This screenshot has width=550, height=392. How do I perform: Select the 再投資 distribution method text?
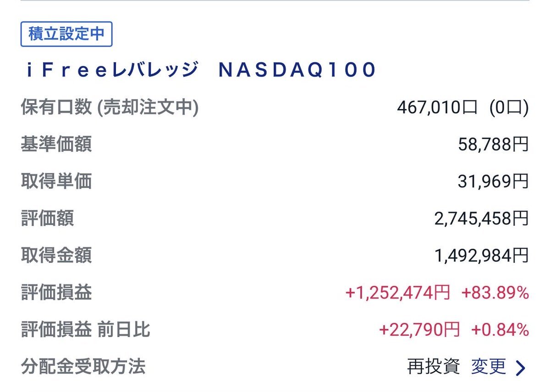pyautogui.click(x=433, y=367)
